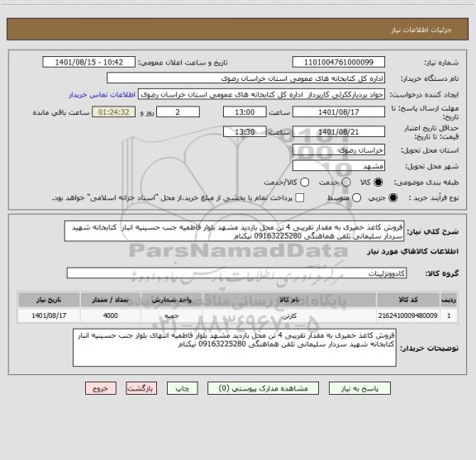Click the خروج exit button

pos(101,388)
